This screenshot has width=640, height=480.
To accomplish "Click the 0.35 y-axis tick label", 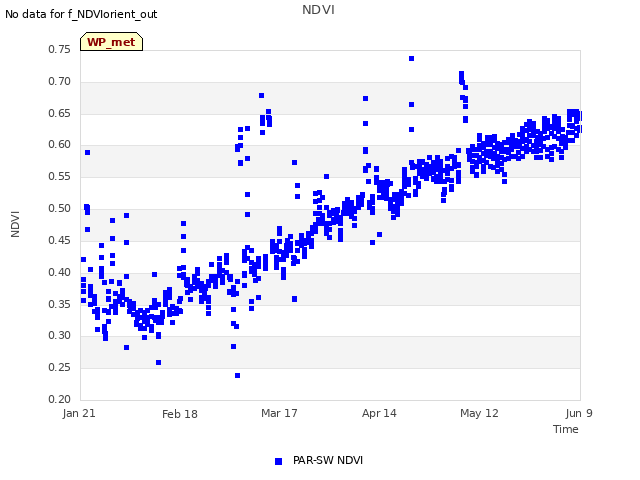I will (60, 304).
